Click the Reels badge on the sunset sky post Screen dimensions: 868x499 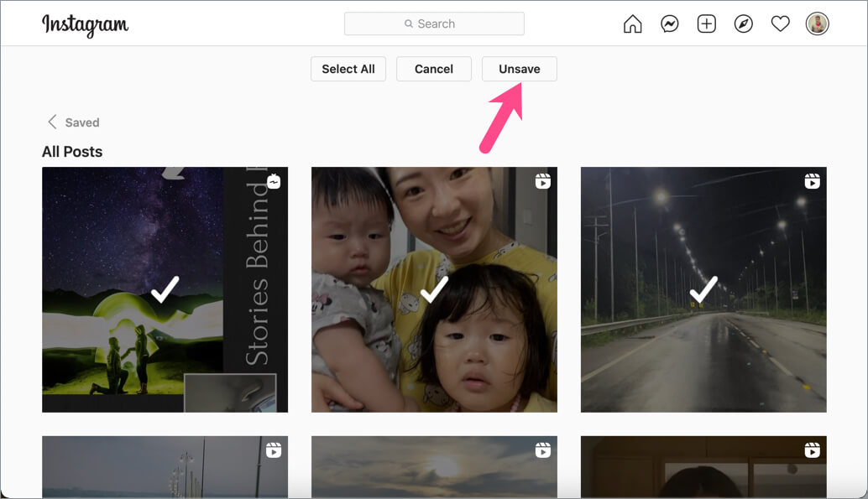(542, 450)
